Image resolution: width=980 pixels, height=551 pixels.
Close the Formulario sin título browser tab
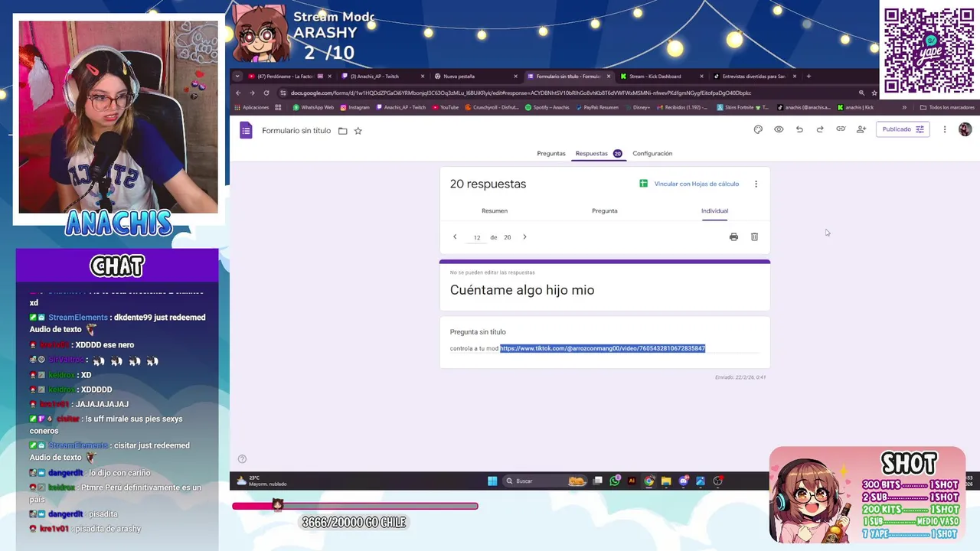[609, 77]
